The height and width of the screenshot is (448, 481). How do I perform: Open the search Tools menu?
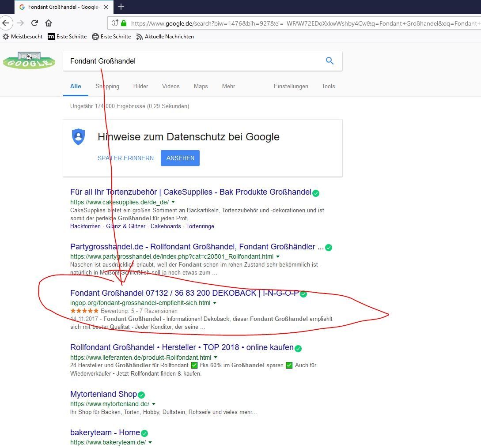(328, 87)
